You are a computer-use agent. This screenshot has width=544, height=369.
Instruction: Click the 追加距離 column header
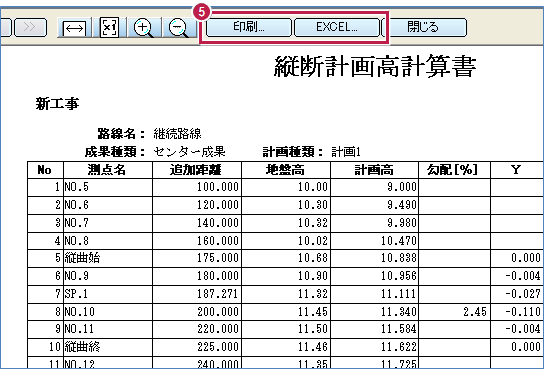197,170
